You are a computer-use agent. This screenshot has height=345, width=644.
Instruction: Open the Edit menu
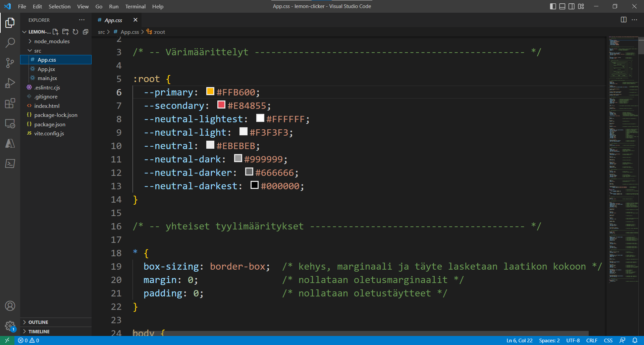point(37,6)
